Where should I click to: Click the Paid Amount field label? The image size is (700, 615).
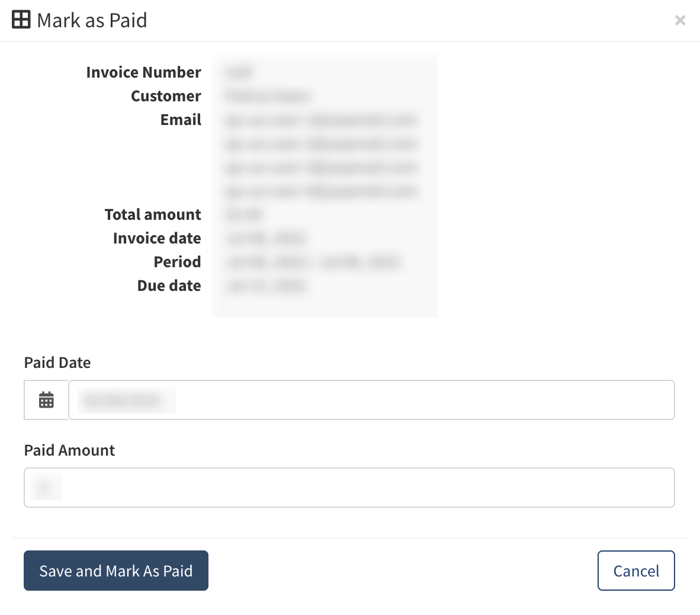click(69, 450)
